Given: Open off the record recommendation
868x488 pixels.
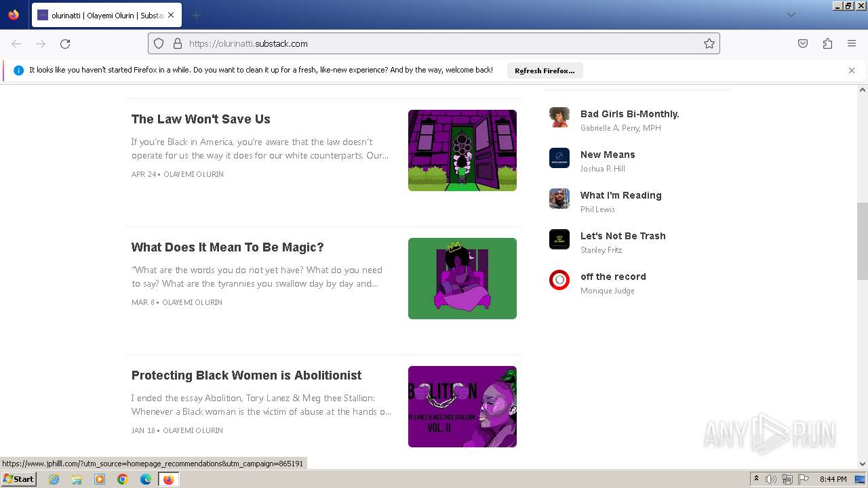Looking at the screenshot, I should coord(613,277).
